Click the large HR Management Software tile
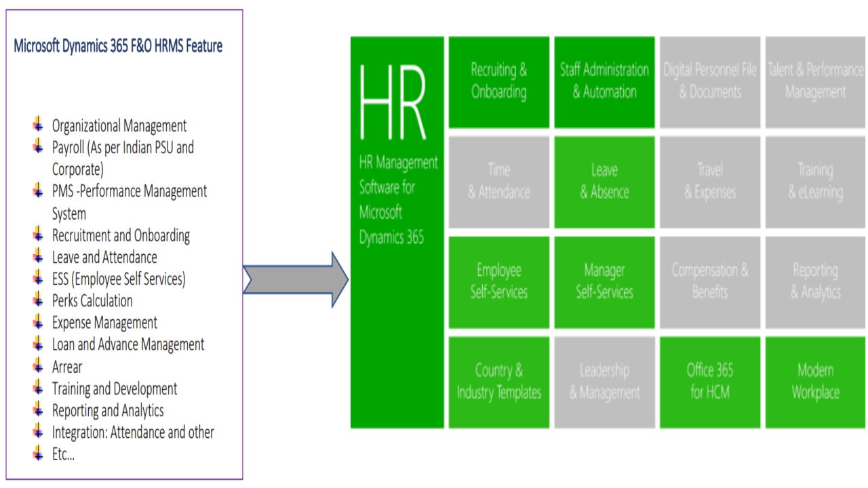The image size is (868, 488). 397,232
